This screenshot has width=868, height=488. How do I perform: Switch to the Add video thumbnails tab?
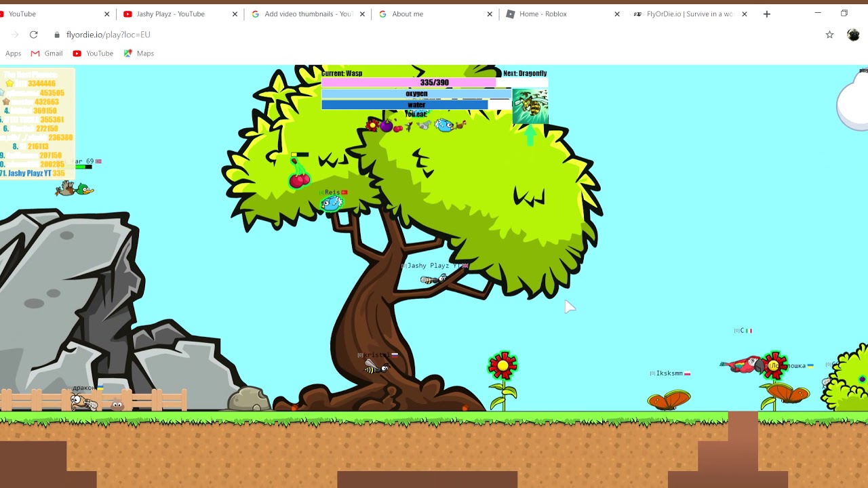click(x=308, y=14)
